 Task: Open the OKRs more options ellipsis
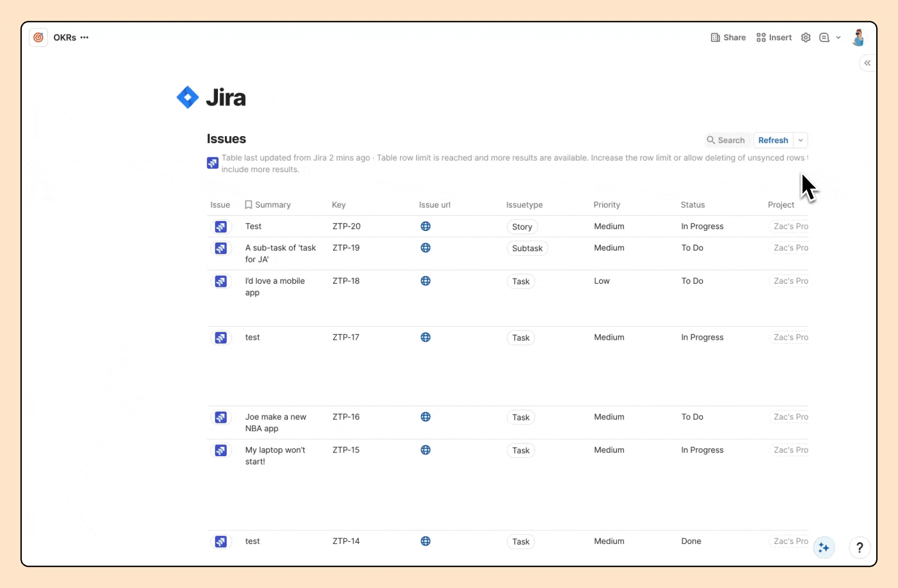84,38
